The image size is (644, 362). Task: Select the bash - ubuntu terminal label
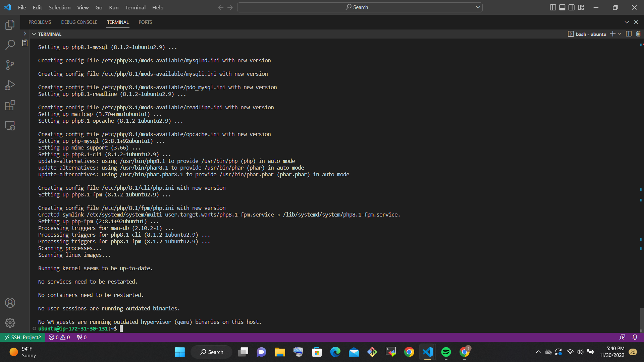(x=587, y=34)
